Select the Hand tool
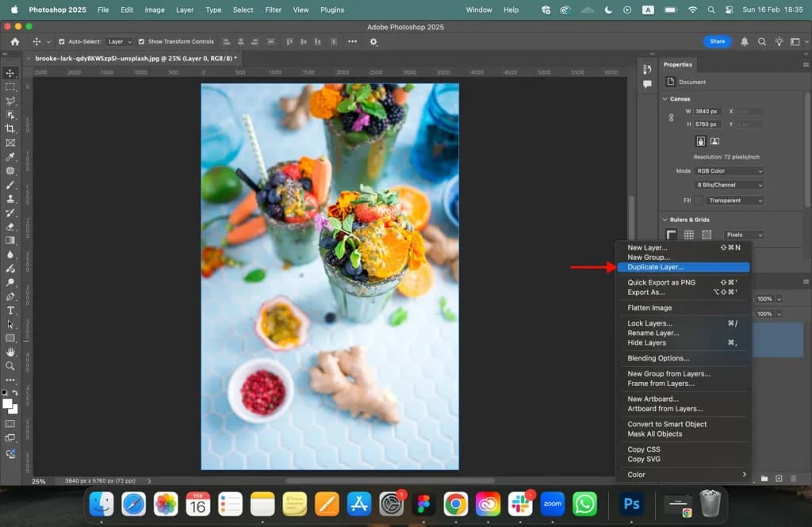This screenshot has height=527, width=812. point(10,353)
